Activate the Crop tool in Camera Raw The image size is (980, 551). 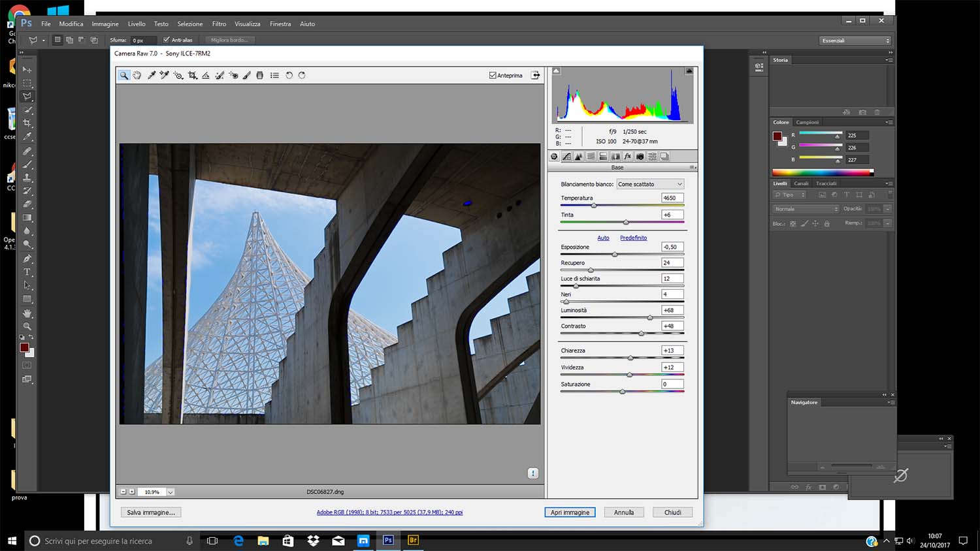[192, 75]
